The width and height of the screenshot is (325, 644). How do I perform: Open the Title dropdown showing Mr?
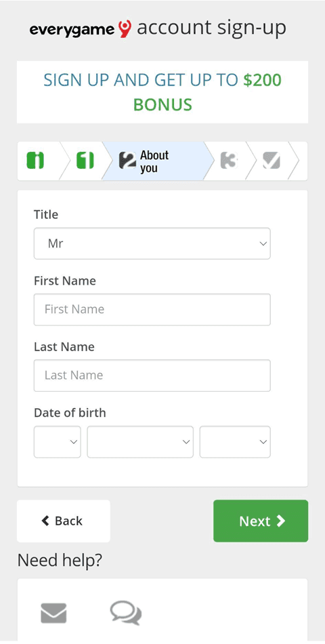[152, 243]
